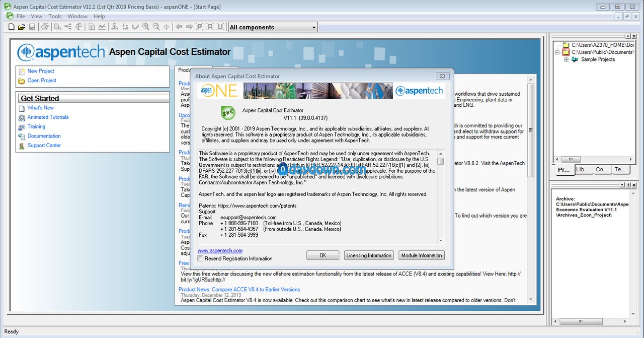Open the www.aspentech.com link
Viewport: 644px width, 338px height.
220,250
